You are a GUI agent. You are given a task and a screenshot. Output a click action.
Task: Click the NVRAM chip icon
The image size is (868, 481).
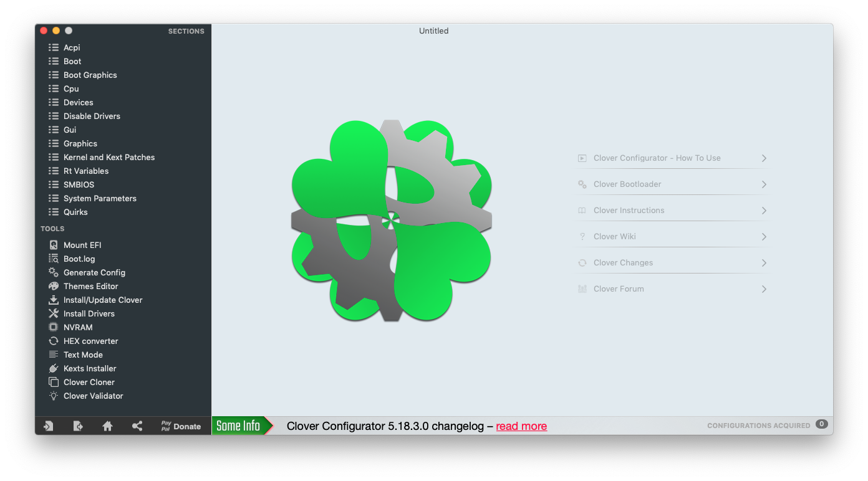(54, 327)
